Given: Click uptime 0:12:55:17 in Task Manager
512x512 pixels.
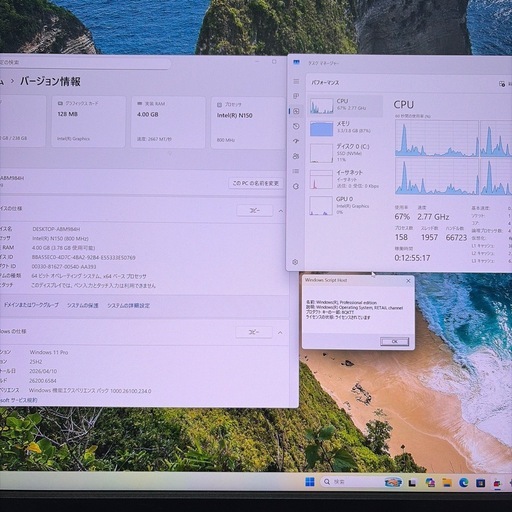Looking at the screenshot, I should pyautogui.click(x=412, y=258).
